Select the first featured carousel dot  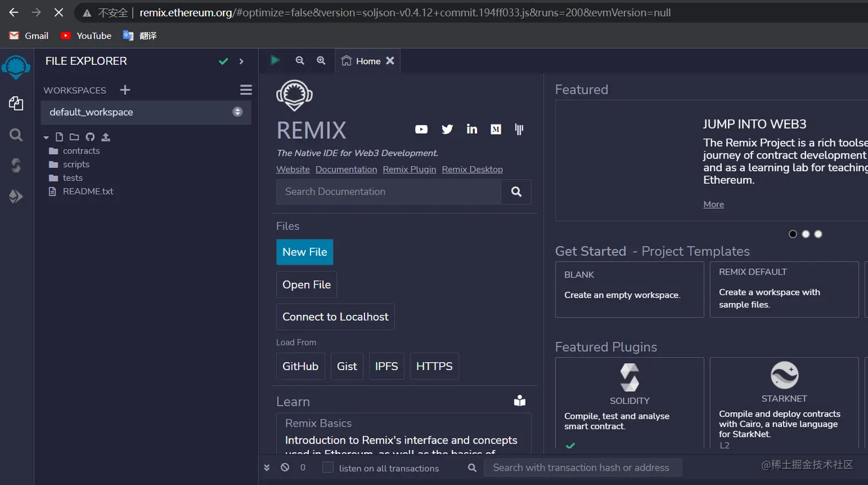point(793,234)
